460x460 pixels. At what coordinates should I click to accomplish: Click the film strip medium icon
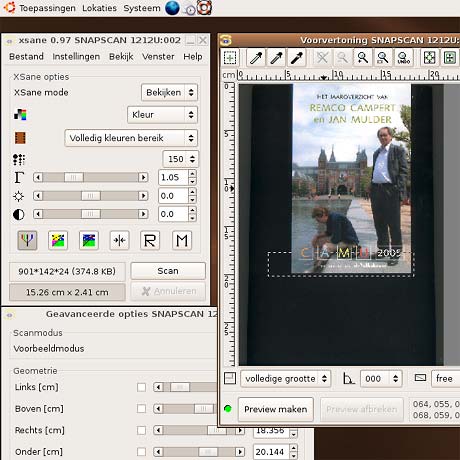click(x=20, y=138)
